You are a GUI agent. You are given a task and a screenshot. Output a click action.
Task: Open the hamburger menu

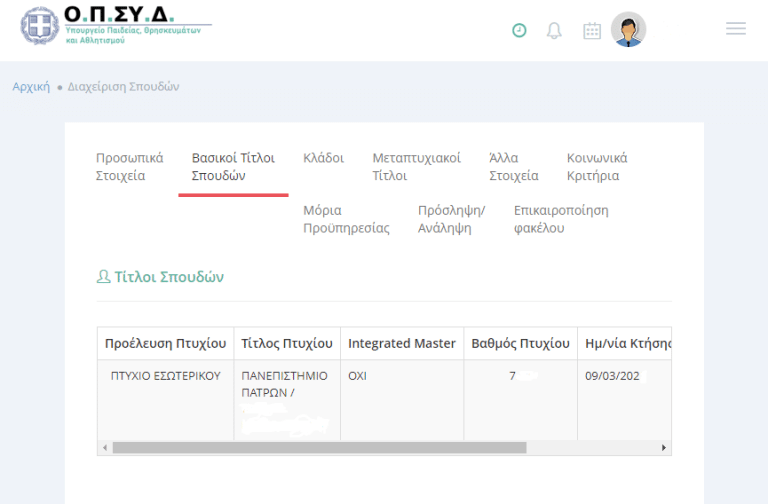click(x=736, y=28)
